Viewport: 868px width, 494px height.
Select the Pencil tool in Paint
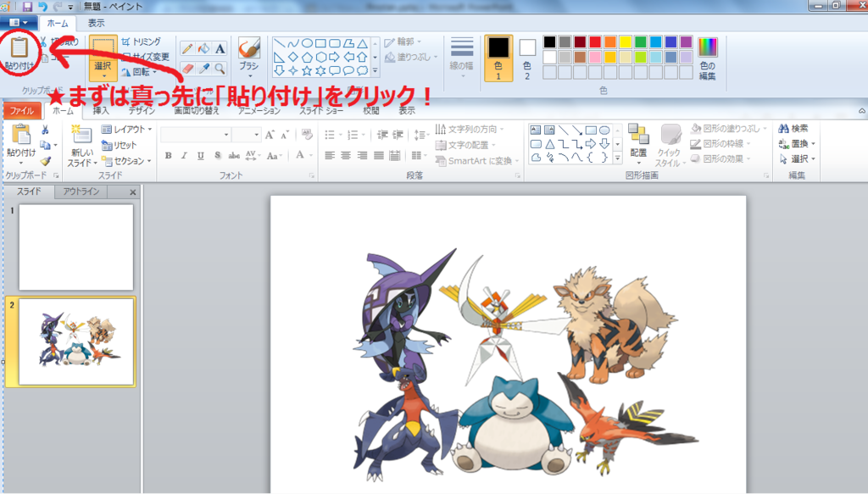(x=187, y=48)
